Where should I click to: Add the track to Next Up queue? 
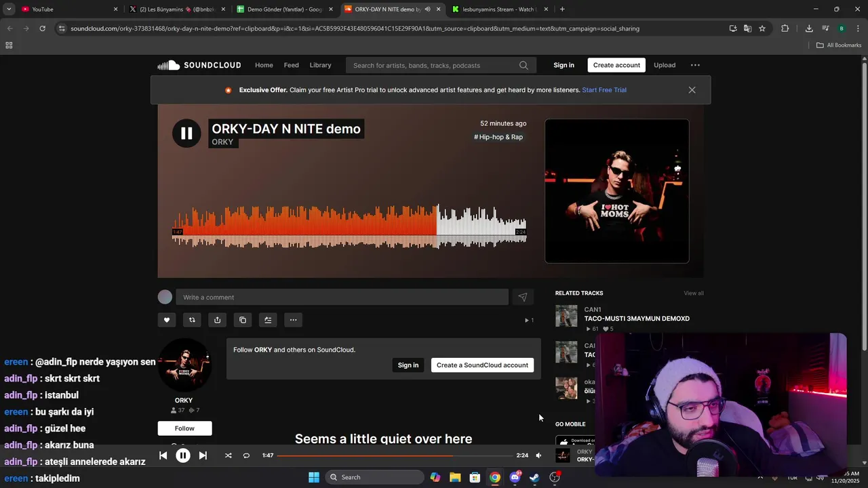[x=268, y=320]
